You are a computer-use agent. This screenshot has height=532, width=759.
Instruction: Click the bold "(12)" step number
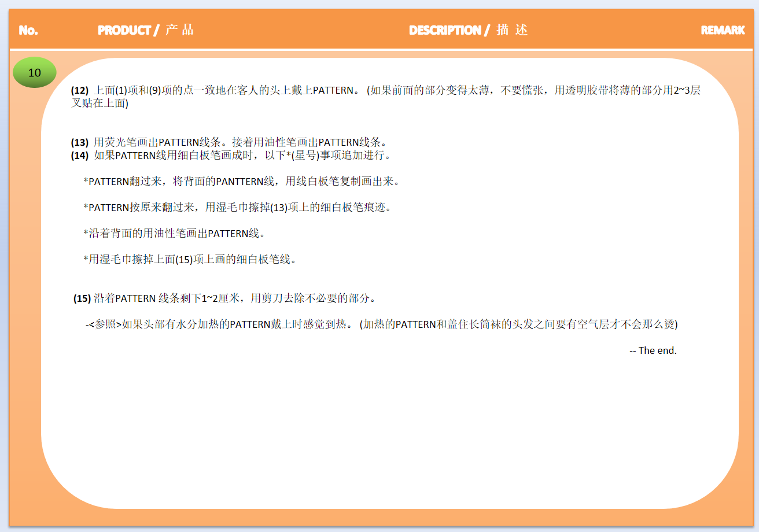click(79, 90)
